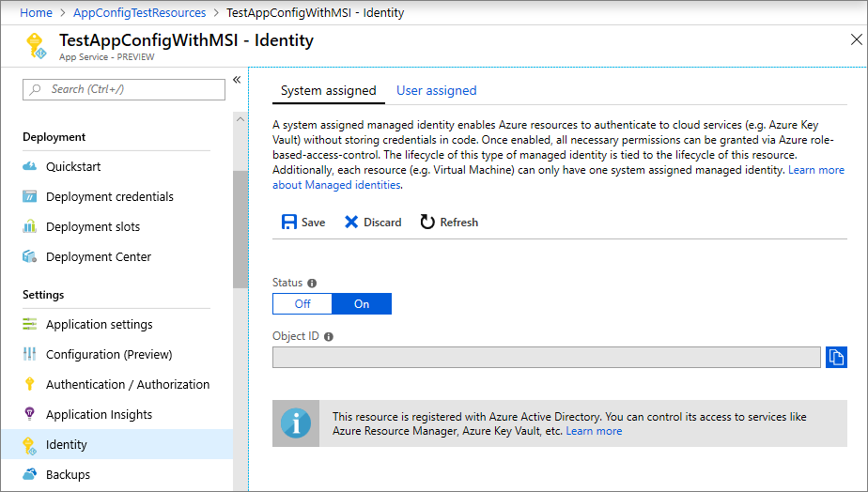Close the Identity blade
The height and width of the screenshot is (492, 868).
[855, 39]
